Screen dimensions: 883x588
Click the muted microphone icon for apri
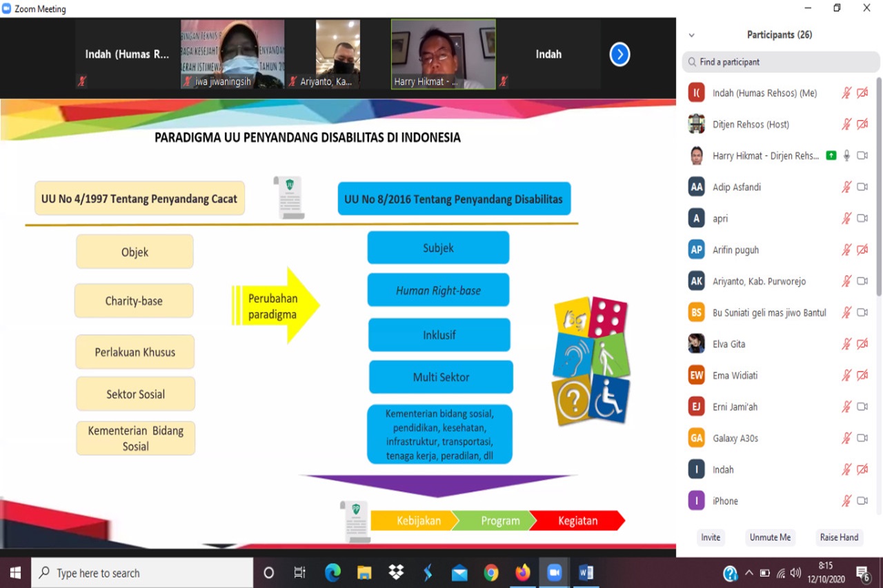click(846, 219)
